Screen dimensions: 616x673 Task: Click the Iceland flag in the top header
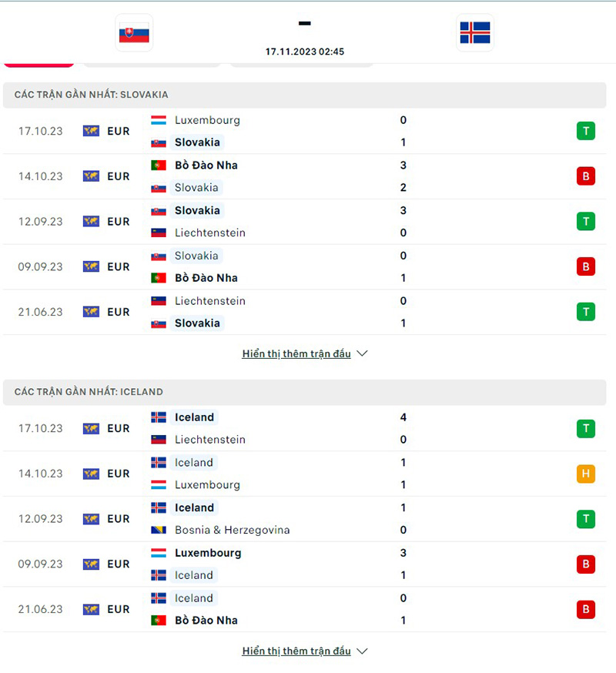tap(474, 33)
